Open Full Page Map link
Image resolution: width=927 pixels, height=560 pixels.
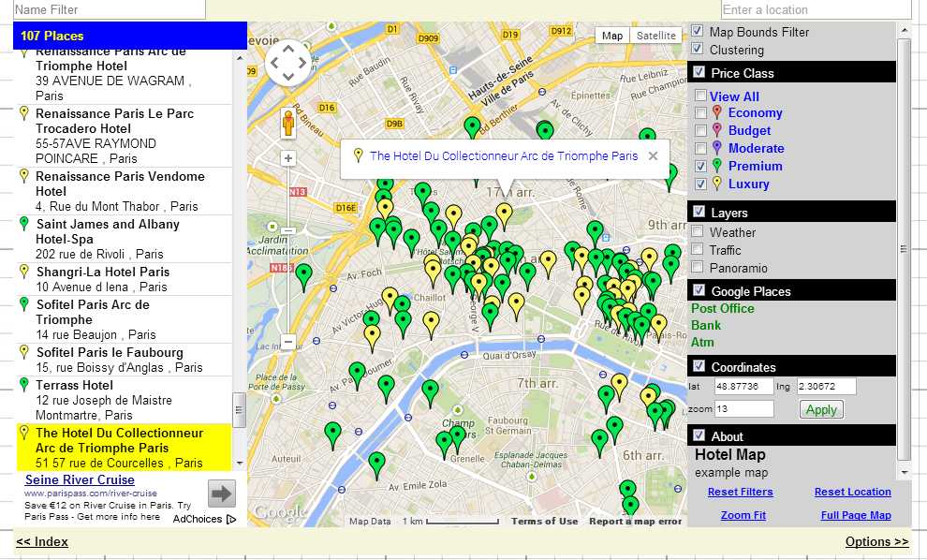(x=856, y=516)
